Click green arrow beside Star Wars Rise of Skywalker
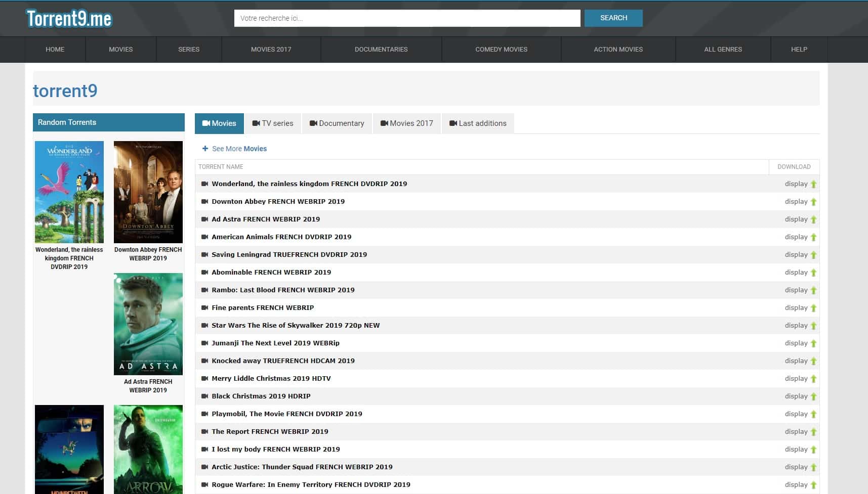The height and width of the screenshot is (494, 868). (813, 325)
